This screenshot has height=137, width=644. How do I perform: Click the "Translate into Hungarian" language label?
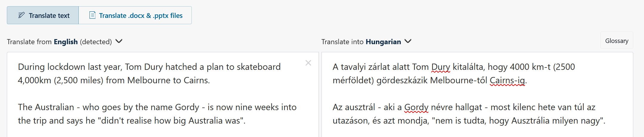pos(361,42)
